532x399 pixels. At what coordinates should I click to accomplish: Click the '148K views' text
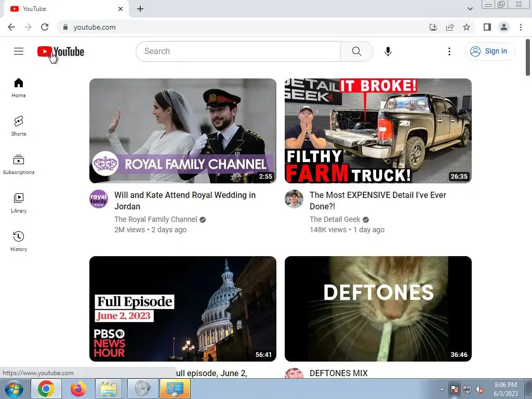(328, 230)
